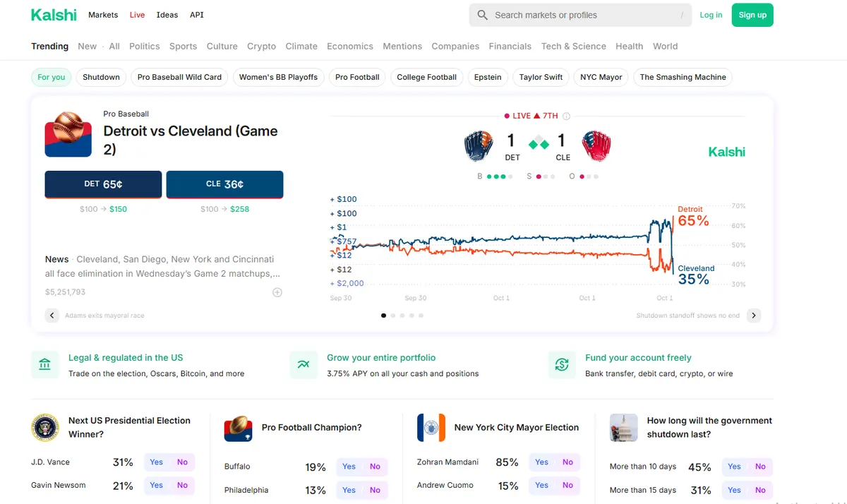Open the Crypto category tab

261,46
